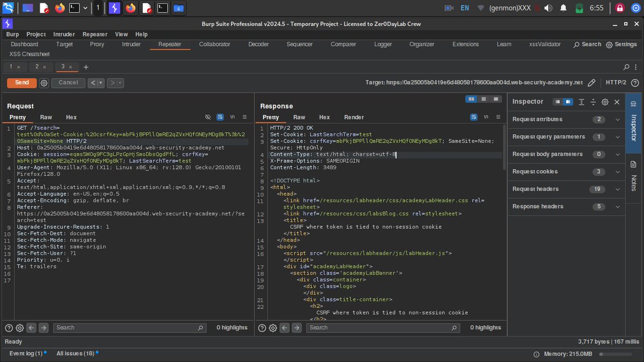Screen dimensions: 644x362
Task: Switch to the Collaborator tab
Action: pyautogui.click(x=215, y=45)
